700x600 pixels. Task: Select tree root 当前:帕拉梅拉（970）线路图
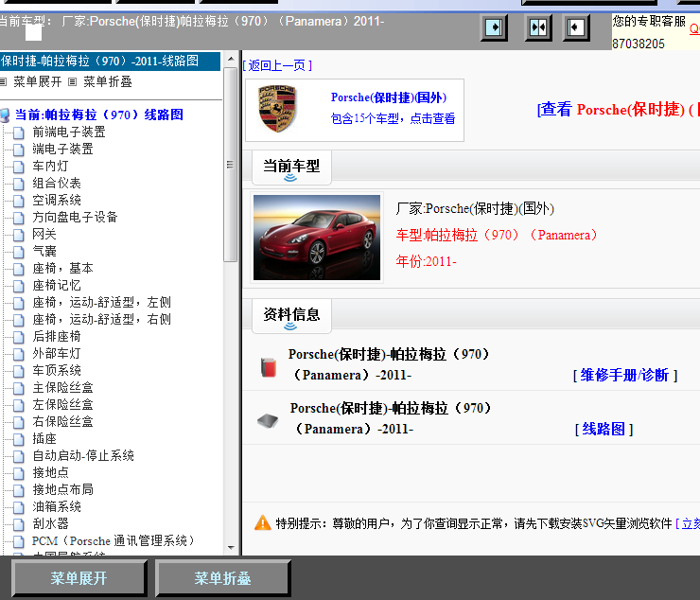coord(99,115)
